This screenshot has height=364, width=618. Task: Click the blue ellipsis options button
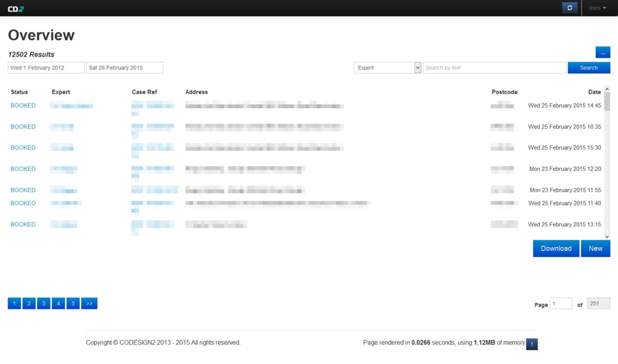(x=603, y=52)
